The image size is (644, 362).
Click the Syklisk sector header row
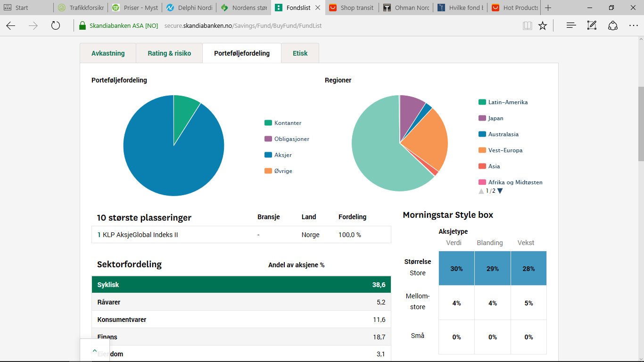tap(241, 285)
